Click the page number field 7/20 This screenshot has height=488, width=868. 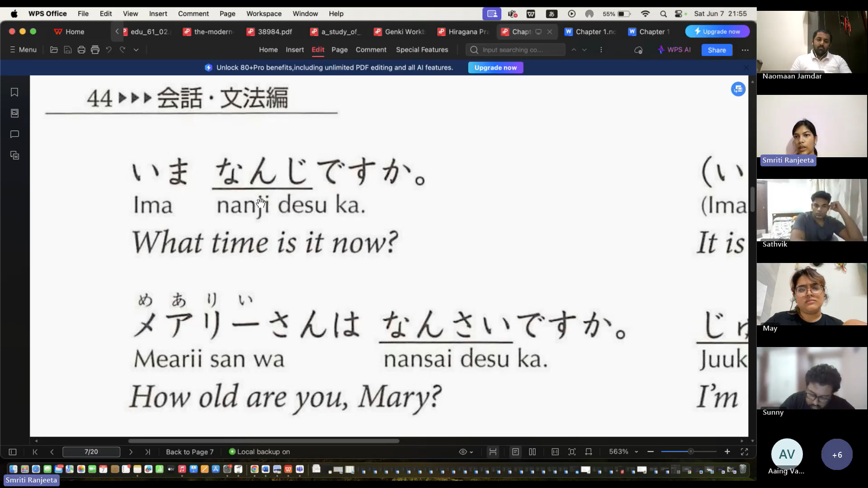[x=91, y=452]
